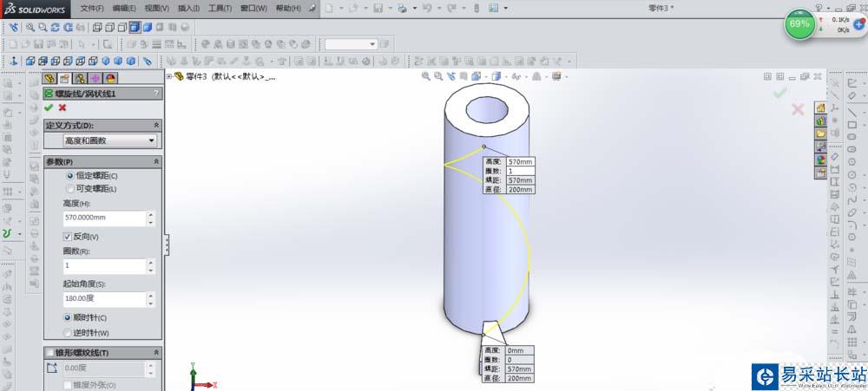The width and height of the screenshot is (868, 391).
Task: Open View Orientation dropdown in heads-up toolbar
Action: [x=486, y=77]
